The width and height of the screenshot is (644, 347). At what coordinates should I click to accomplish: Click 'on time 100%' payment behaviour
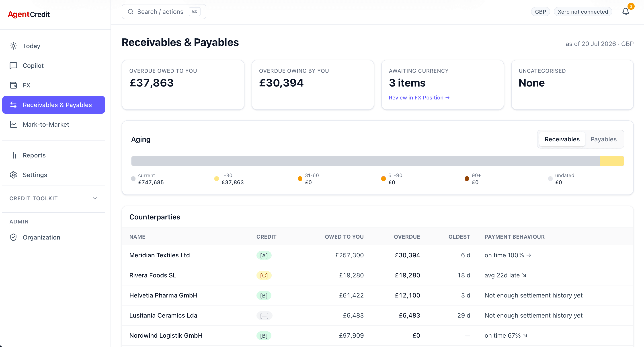pos(508,255)
